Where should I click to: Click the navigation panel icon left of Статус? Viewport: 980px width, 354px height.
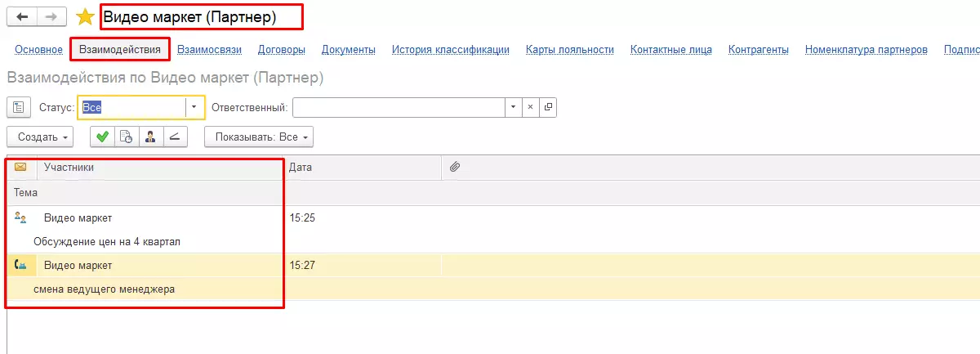pos(19,107)
